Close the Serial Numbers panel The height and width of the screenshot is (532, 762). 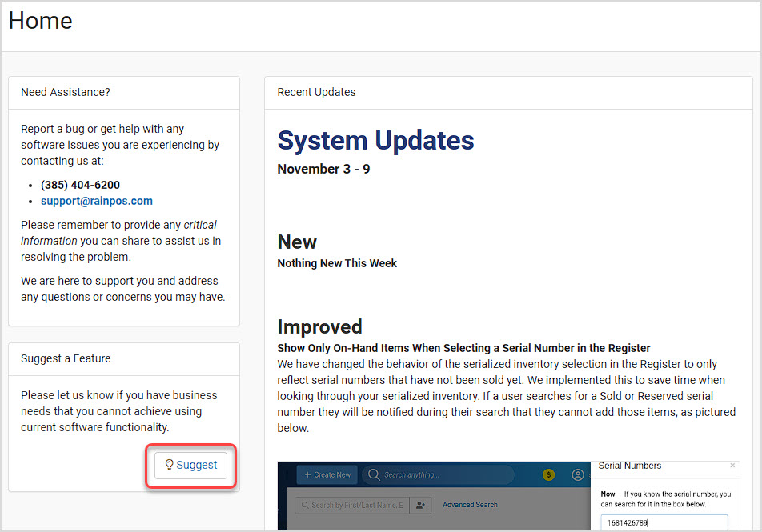pyautogui.click(x=732, y=466)
